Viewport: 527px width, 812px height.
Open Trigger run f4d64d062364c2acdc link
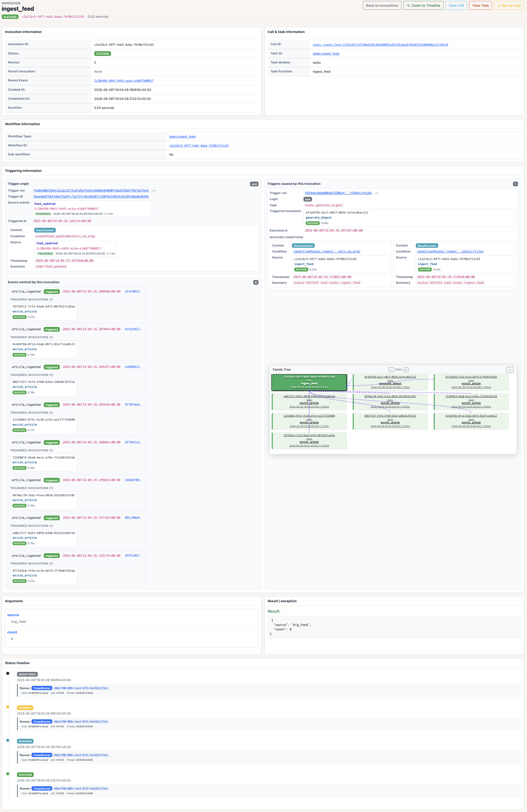click(x=91, y=191)
